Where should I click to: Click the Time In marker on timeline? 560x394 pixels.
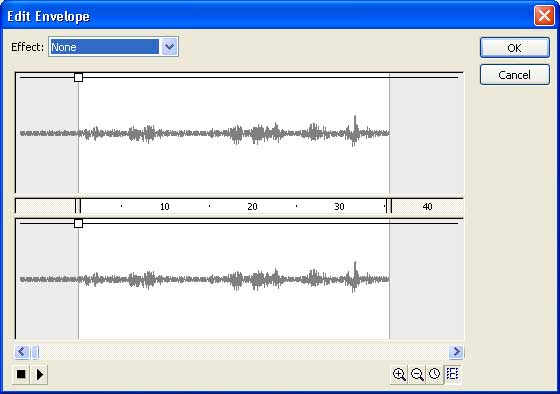pos(78,206)
